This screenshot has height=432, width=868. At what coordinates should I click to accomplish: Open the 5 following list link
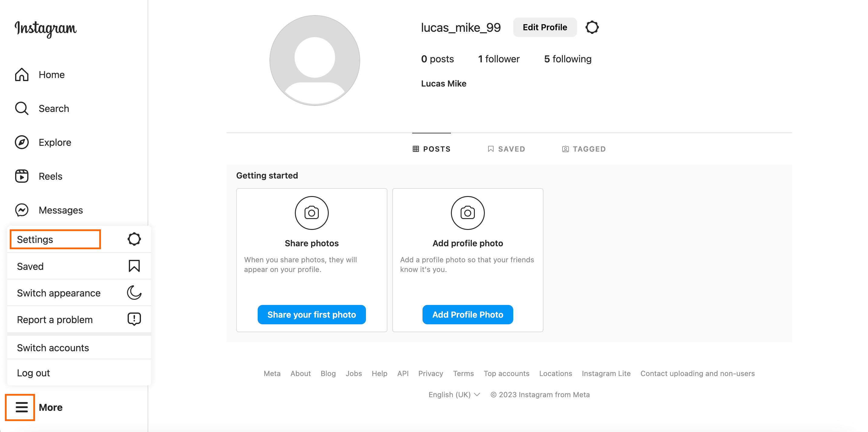click(x=567, y=59)
